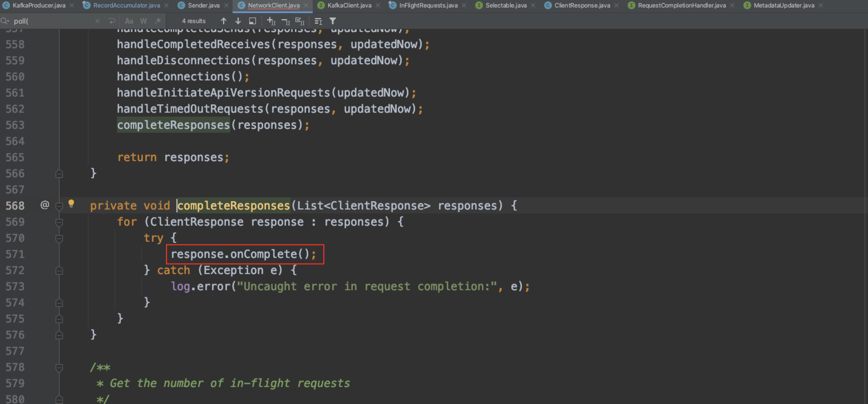Viewport: 868px width, 404px height.
Task: Open search results in Find window
Action: point(252,21)
